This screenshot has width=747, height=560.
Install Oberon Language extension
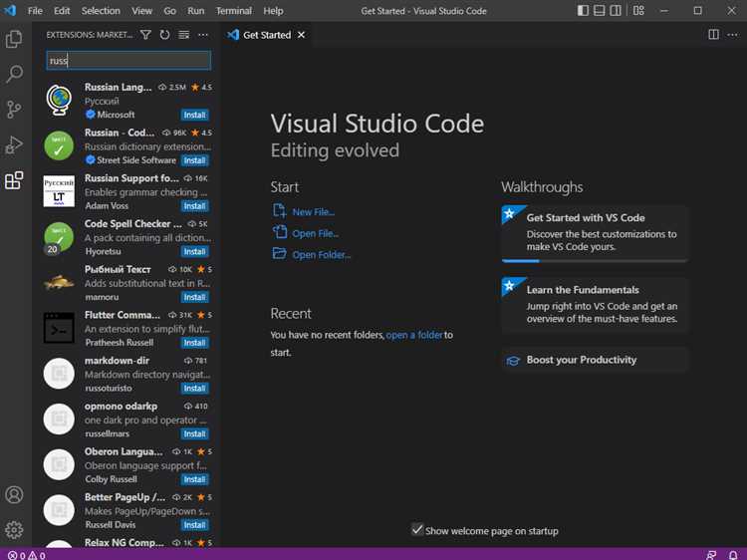point(195,479)
